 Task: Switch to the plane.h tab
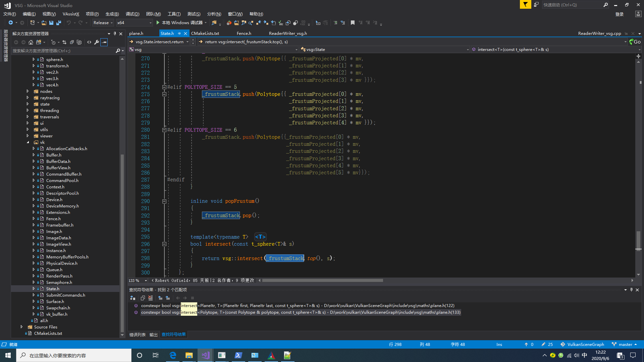136,34
